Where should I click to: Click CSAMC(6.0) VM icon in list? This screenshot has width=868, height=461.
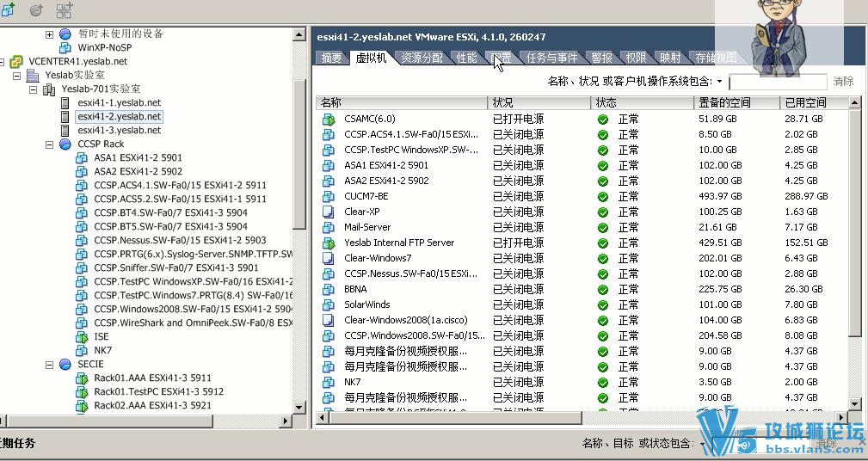(x=329, y=119)
